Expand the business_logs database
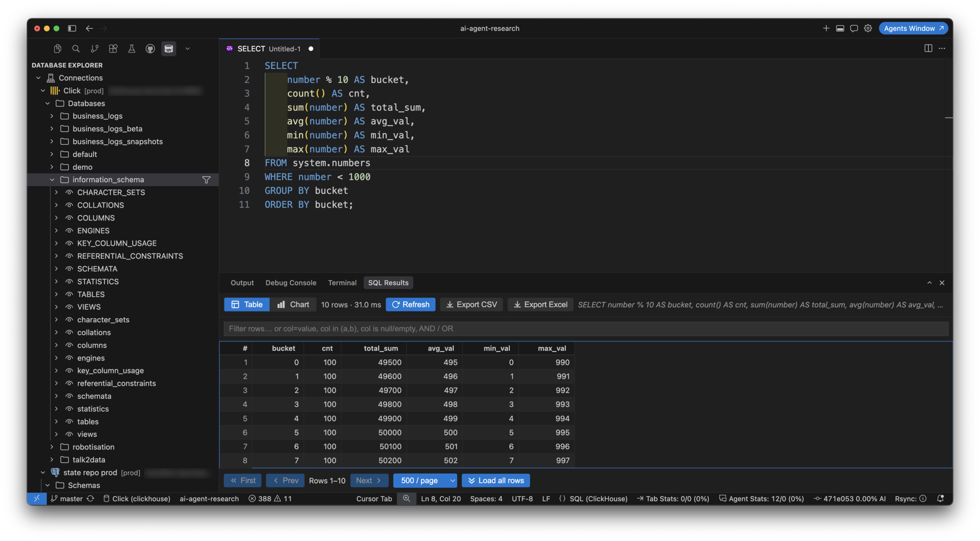 52,116
